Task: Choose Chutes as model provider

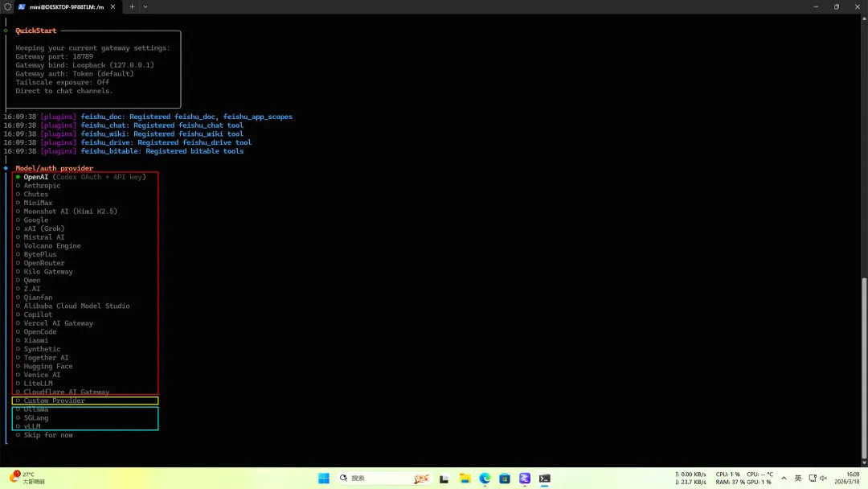Action: pyautogui.click(x=32, y=194)
